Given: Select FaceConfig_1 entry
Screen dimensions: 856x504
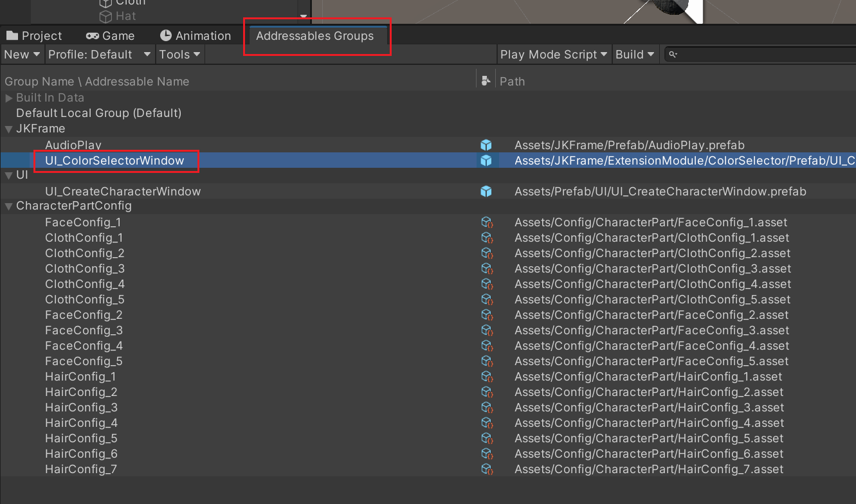Looking at the screenshot, I should [x=83, y=222].
